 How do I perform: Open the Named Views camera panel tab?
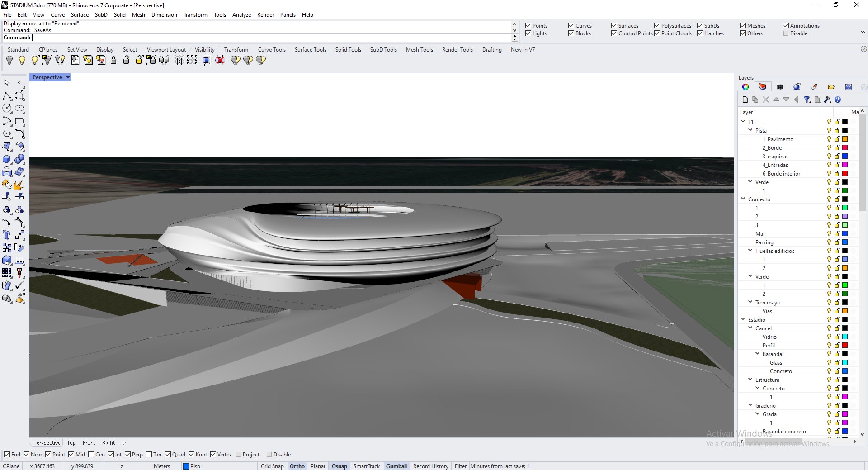pos(780,87)
